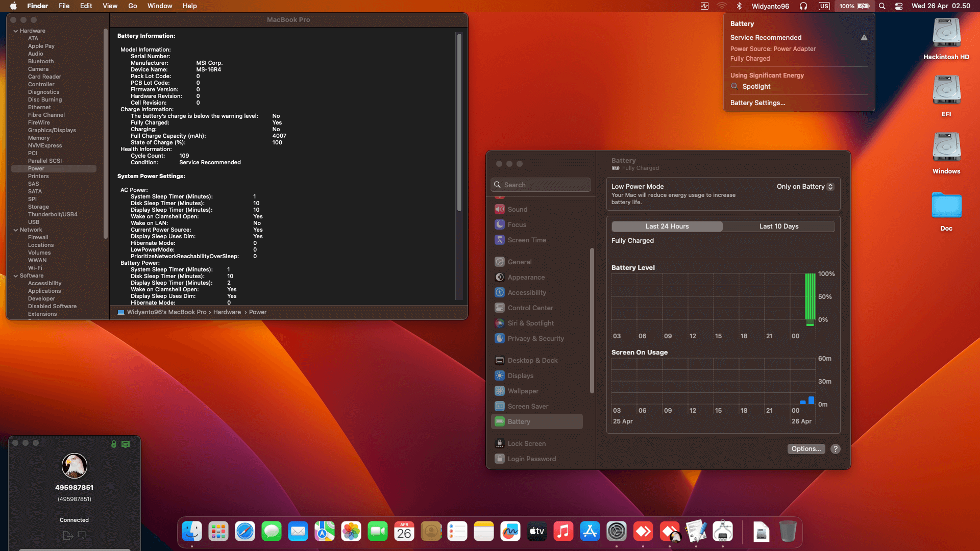Select Graphics/Displays in hardware tree

52,131
